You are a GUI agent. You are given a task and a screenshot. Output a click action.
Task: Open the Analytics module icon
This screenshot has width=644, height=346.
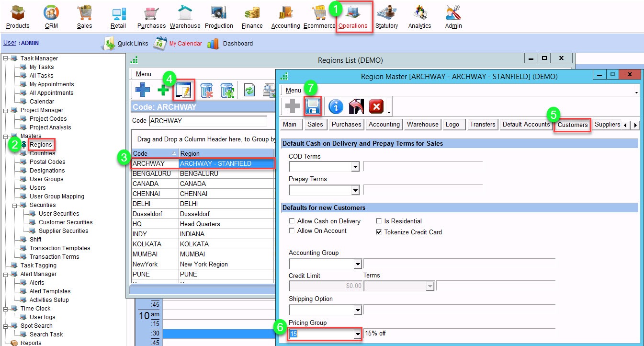419,17
